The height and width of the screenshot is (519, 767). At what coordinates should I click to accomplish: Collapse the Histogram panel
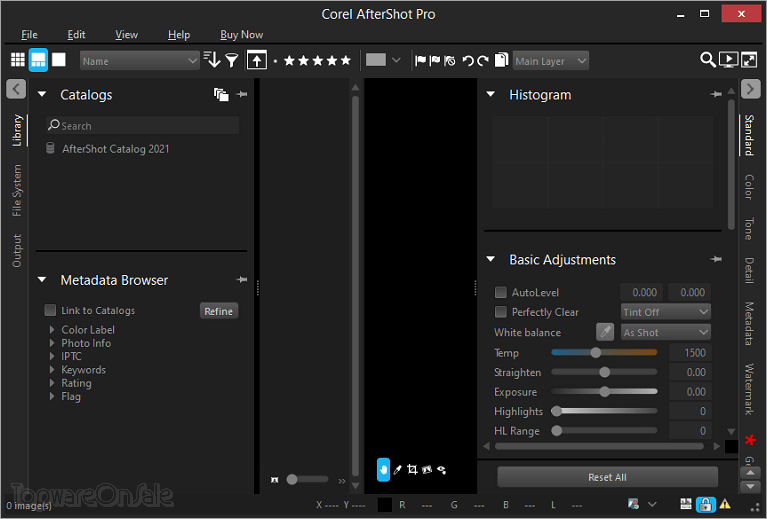[491, 94]
